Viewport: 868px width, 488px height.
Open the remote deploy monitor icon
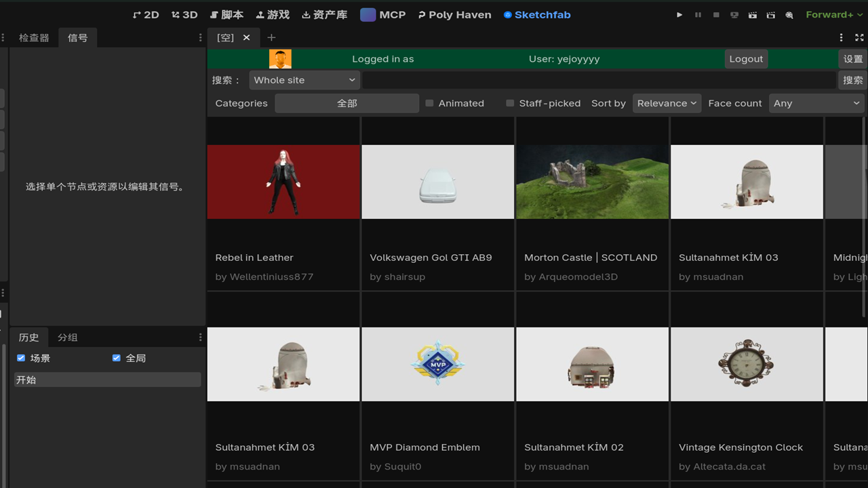click(x=734, y=15)
